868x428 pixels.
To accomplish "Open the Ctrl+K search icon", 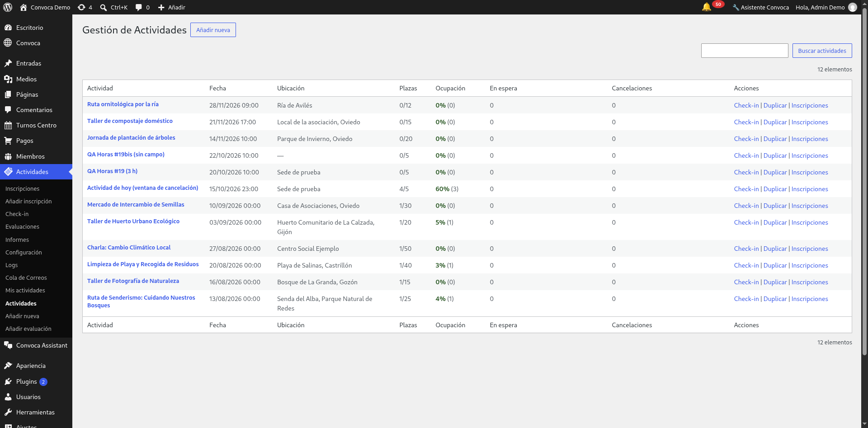I will 113,7.
